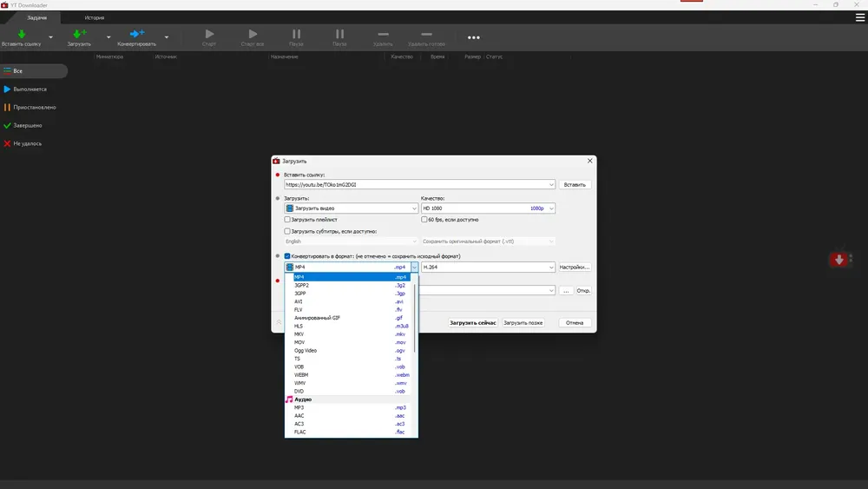Click the Загрузить toolbar icon
The height and width of the screenshot is (489, 868).
tap(79, 34)
